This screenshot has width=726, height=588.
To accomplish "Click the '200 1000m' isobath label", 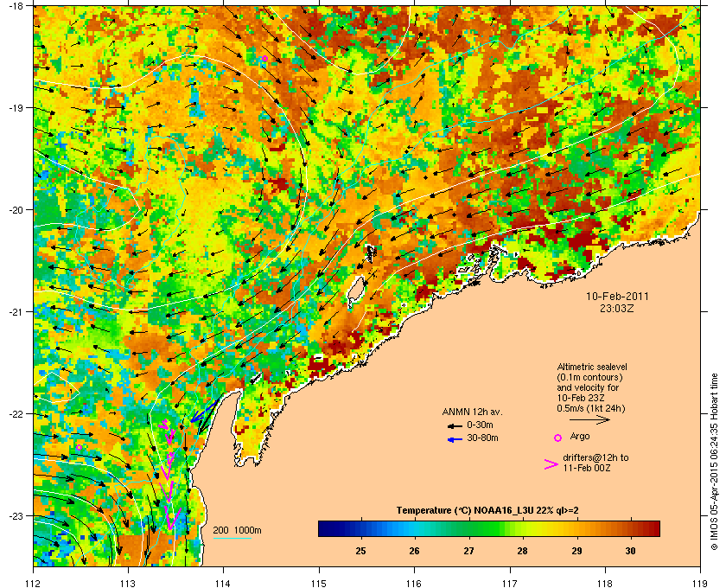I will click(x=237, y=531).
